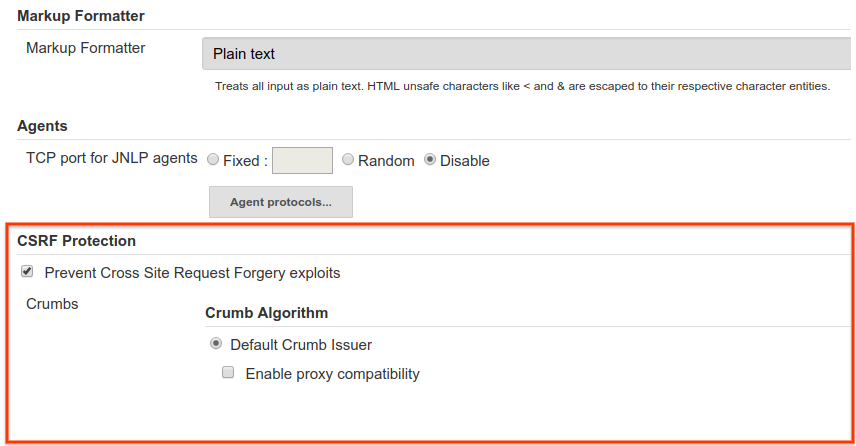Click the Agent protocols... button
Screen dimensions: 856x446
tap(280, 202)
